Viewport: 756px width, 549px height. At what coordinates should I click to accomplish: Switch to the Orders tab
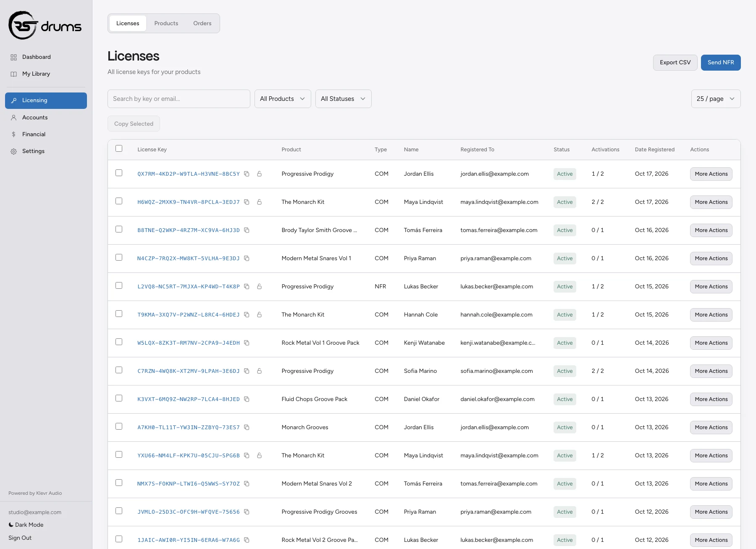(x=202, y=23)
